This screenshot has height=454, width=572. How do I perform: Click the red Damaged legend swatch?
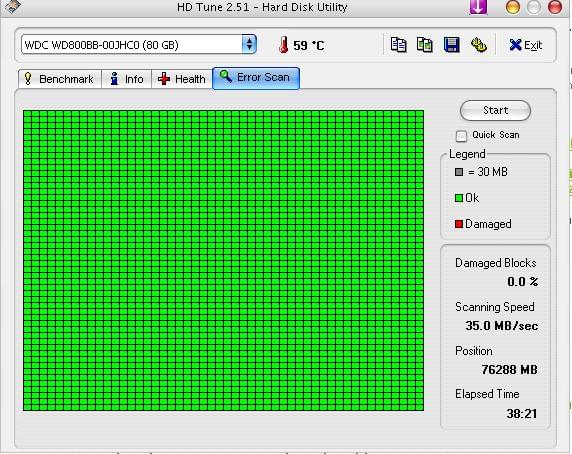(x=459, y=224)
